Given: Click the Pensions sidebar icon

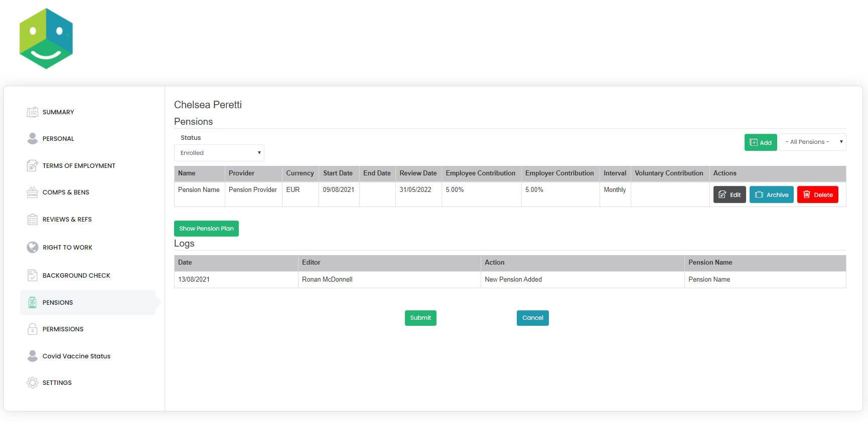Looking at the screenshot, I should pos(32,302).
